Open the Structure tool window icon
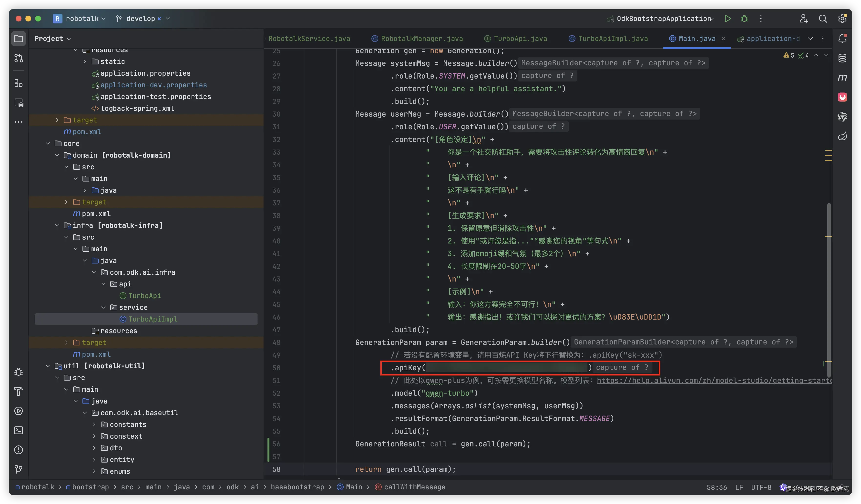The height and width of the screenshot is (504, 861). click(x=19, y=83)
